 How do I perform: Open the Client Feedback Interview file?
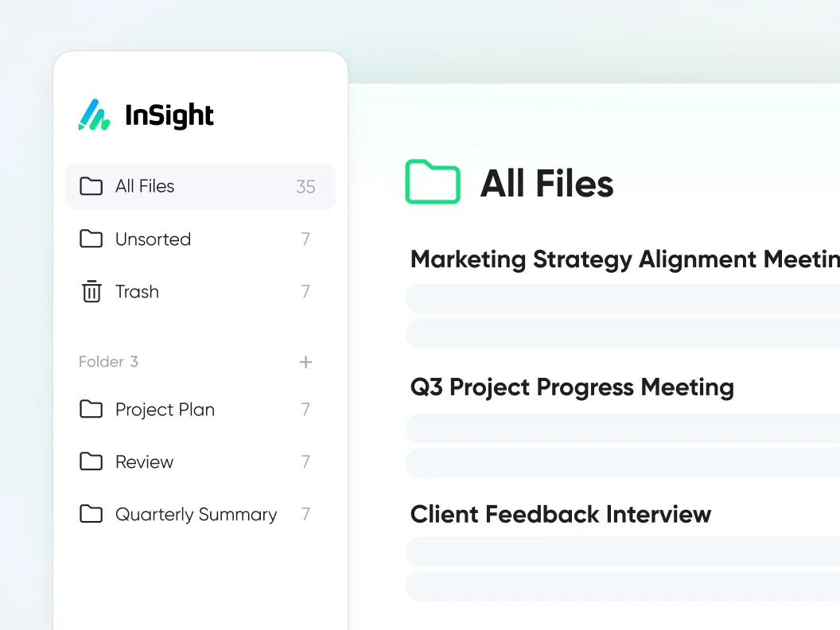(x=561, y=514)
